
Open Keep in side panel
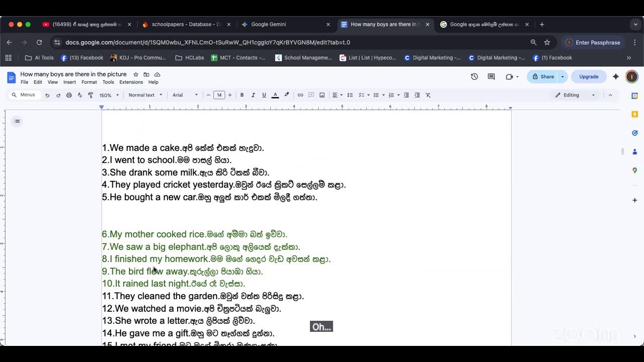(635, 114)
